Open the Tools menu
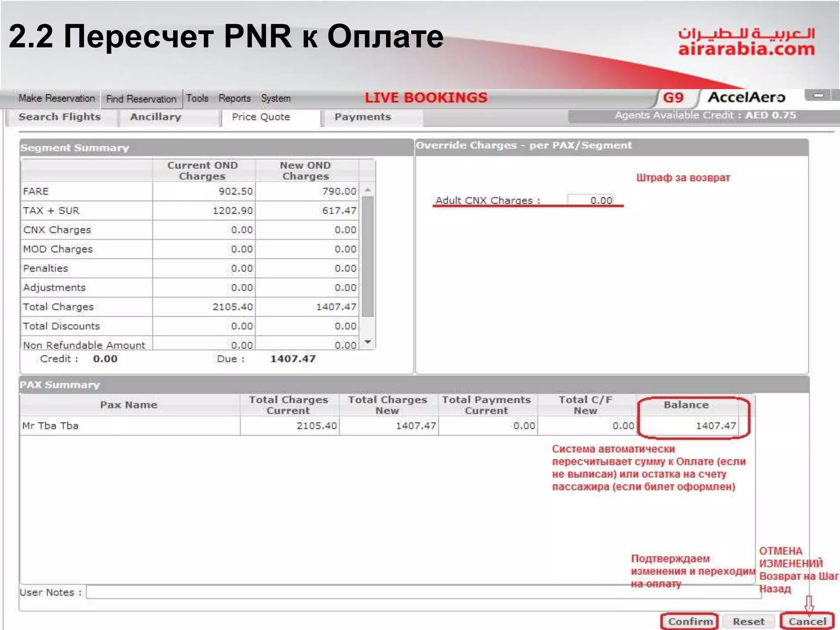Image resolution: width=840 pixels, height=630 pixels. (x=197, y=98)
